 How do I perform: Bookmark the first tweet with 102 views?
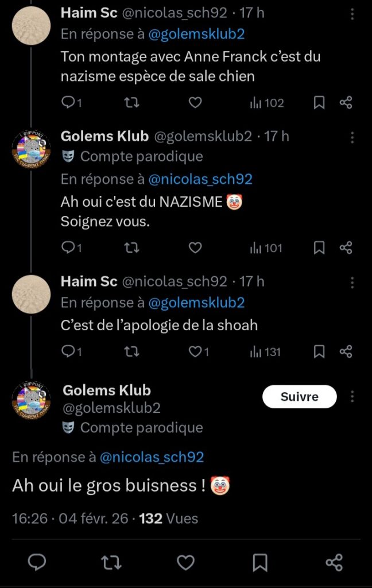click(319, 103)
